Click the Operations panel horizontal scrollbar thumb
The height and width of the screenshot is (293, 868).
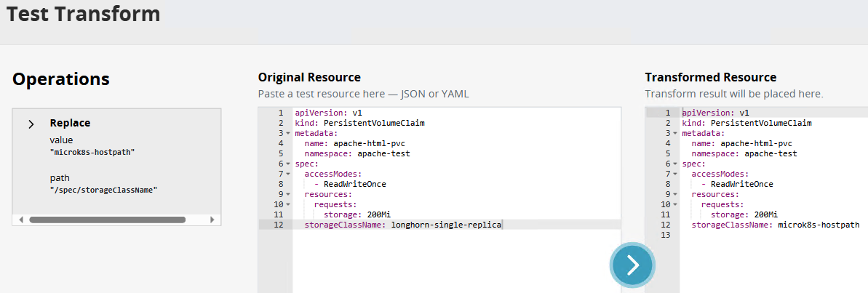[107, 220]
